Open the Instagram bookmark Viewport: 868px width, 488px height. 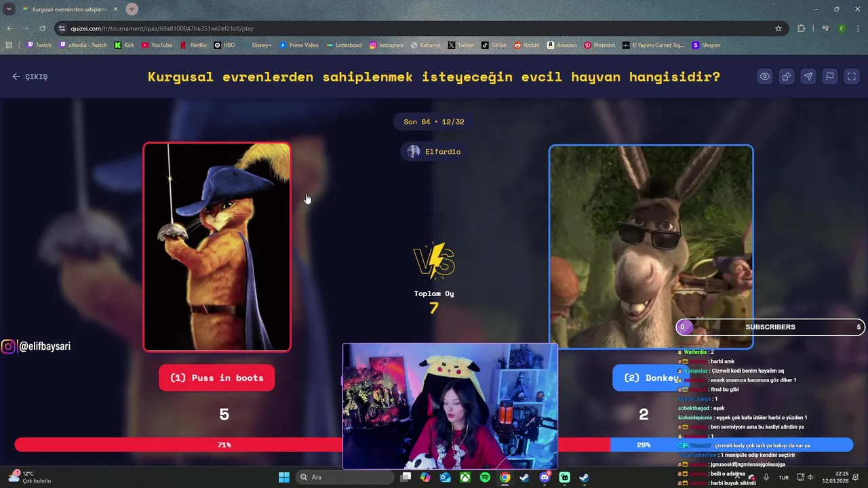387,45
